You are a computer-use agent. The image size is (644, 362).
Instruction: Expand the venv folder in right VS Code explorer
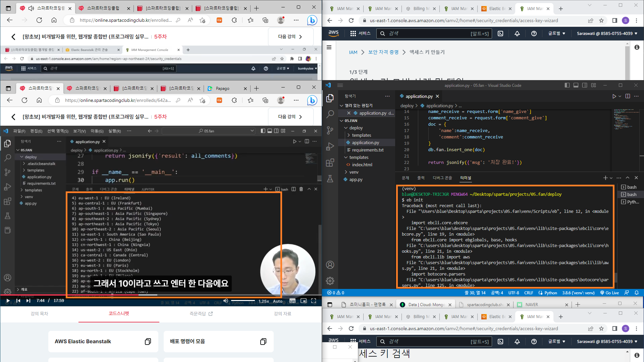pos(354,172)
